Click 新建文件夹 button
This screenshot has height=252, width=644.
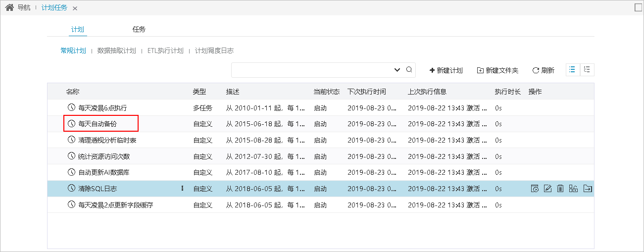tap(497, 70)
